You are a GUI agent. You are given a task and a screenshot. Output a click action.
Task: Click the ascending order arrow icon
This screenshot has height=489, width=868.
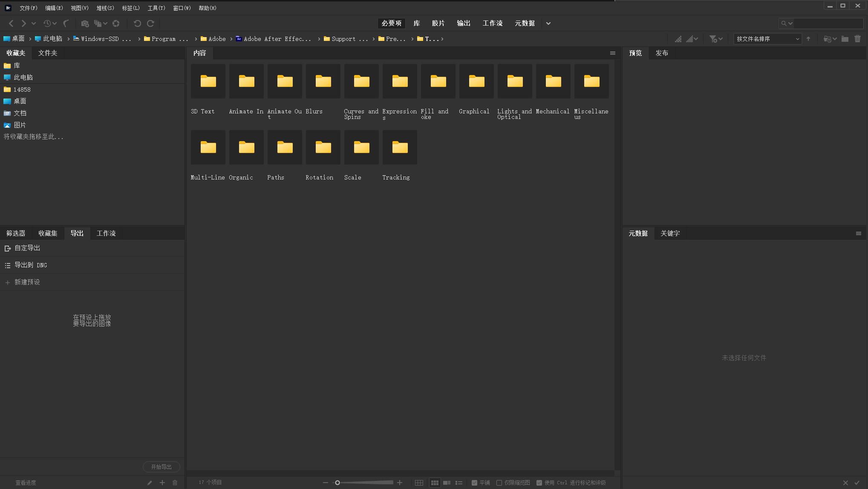[808, 39]
